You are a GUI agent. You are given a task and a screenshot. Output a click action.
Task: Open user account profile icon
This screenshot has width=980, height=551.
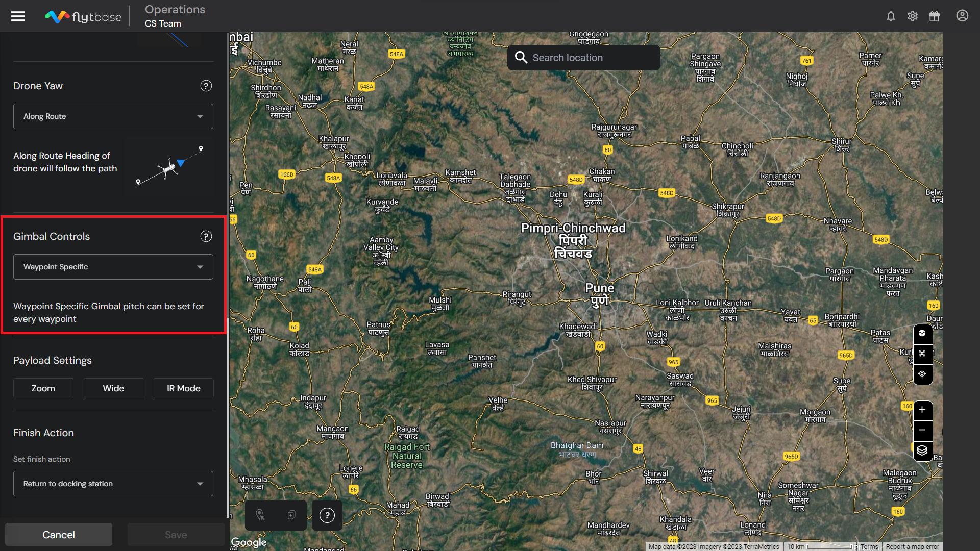[x=962, y=16]
